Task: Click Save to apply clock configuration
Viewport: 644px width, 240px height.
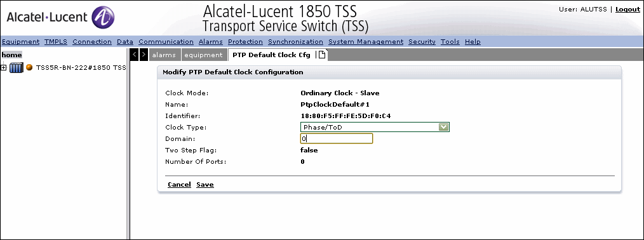Action: click(x=205, y=185)
